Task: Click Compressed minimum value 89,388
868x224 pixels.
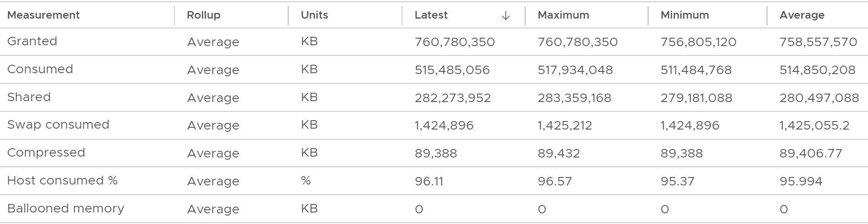Action: 682,153
